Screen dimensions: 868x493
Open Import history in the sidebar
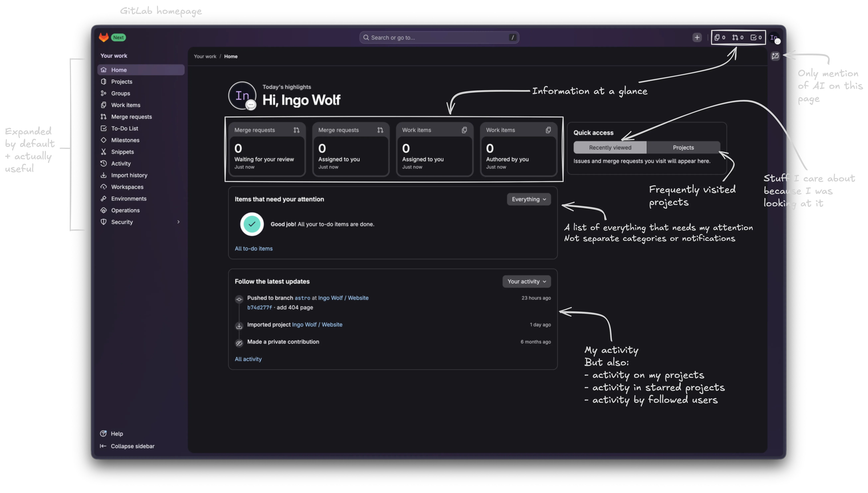[141, 175]
